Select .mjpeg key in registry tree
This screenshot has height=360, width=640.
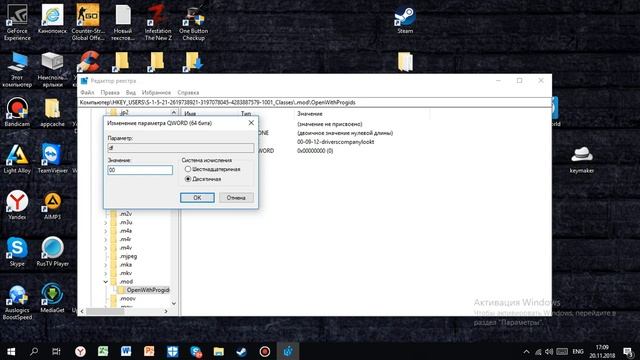pyautogui.click(x=128, y=256)
